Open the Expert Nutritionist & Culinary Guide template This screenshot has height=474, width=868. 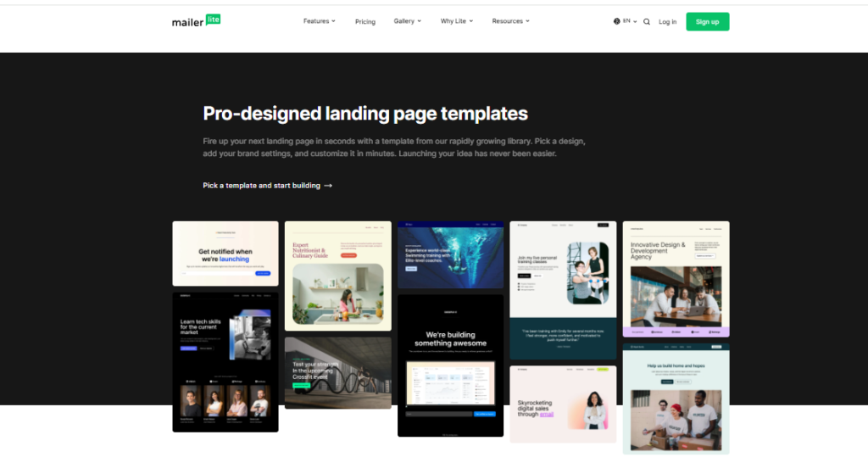[x=337, y=276]
